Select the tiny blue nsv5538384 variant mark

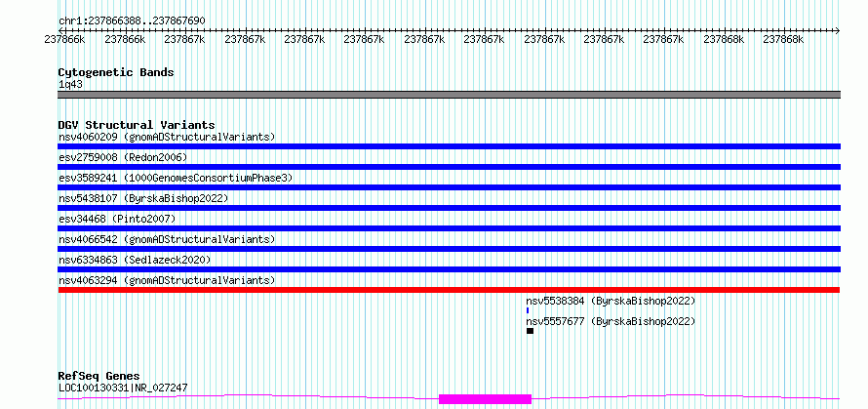tap(528, 310)
